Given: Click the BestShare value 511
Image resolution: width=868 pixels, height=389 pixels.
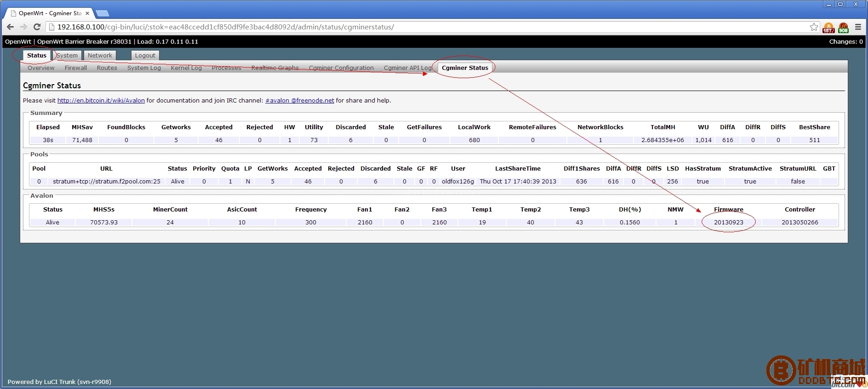Looking at the screenshot, I should tap(814, 140).
